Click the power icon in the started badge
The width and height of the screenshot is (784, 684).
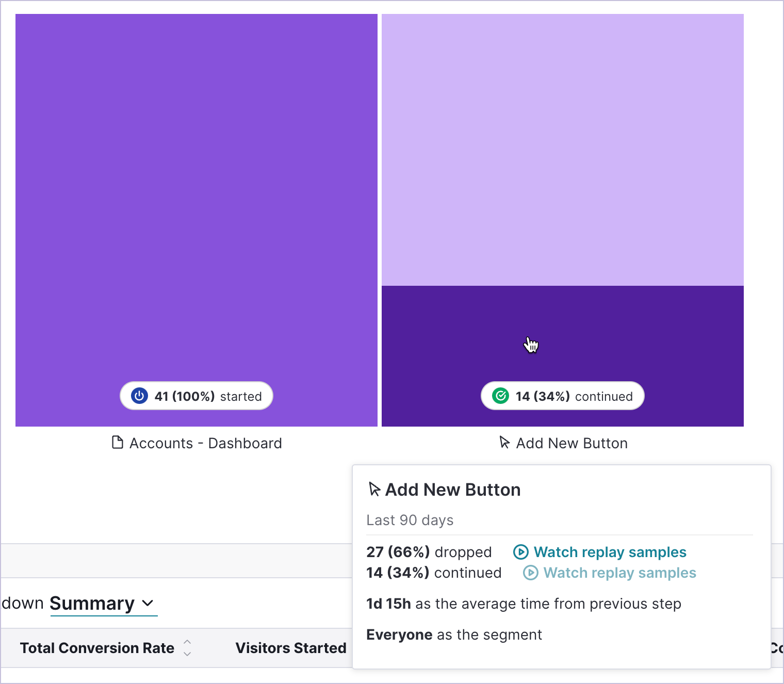[139, 396]
